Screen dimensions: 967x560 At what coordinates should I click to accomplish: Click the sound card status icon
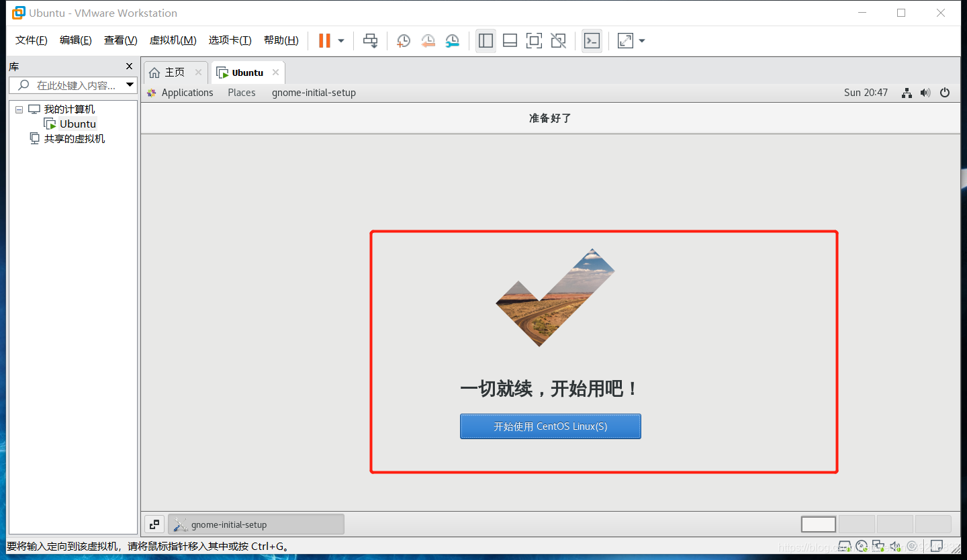click(x=896, y=546)
